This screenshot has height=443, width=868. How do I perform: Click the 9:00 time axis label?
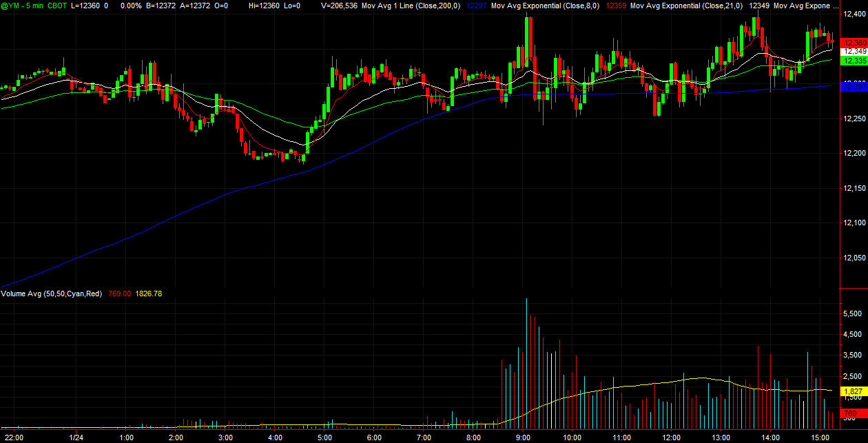coord(523,437)
